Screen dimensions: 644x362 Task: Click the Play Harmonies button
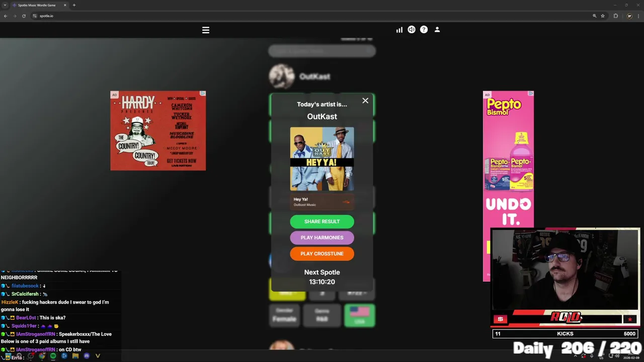(x=322, y=237)
